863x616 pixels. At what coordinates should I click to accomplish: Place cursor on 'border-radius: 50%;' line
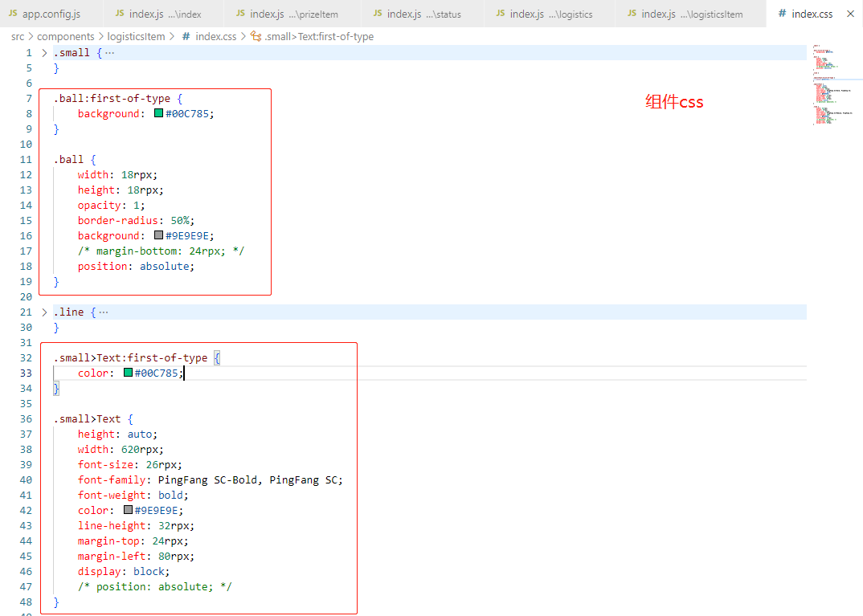(x=136, y=221)
